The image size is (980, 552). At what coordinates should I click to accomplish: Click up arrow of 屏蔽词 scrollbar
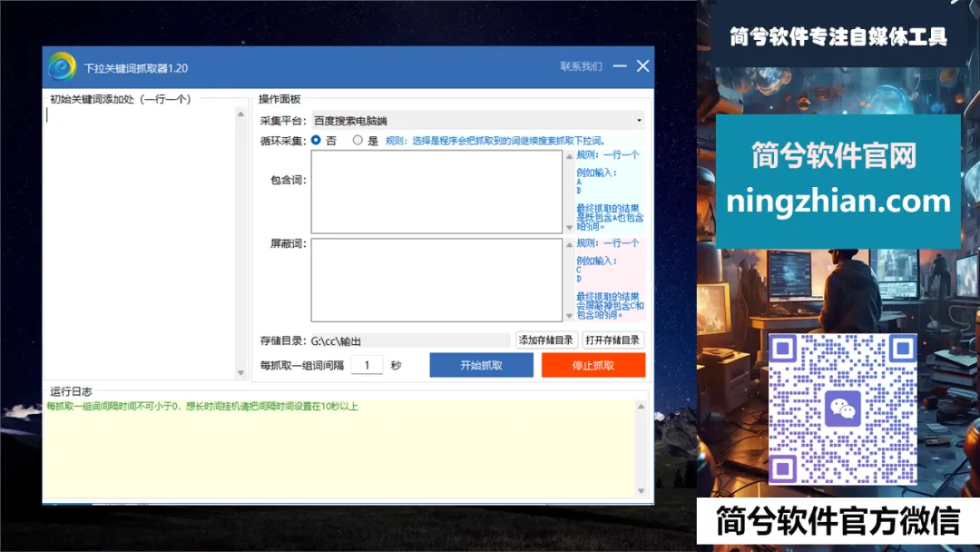tap(569, 244)
